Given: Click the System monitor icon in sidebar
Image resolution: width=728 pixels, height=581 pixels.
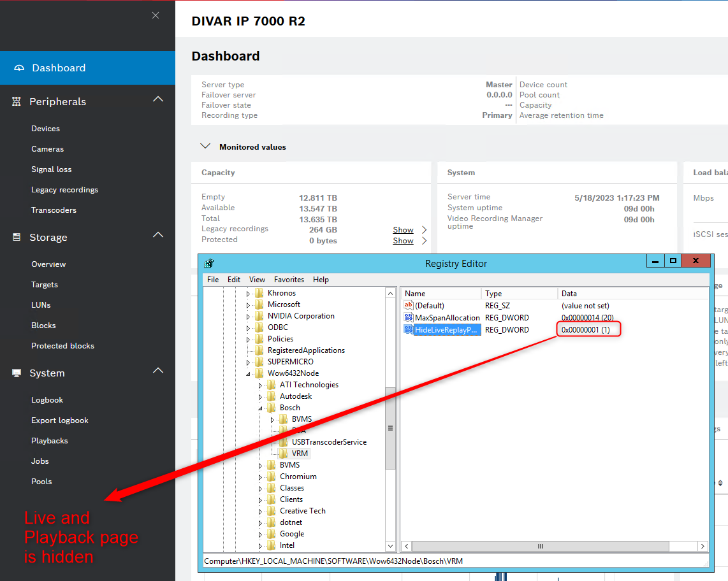Looking at the screenshot, I should click(x=17, y=373).
